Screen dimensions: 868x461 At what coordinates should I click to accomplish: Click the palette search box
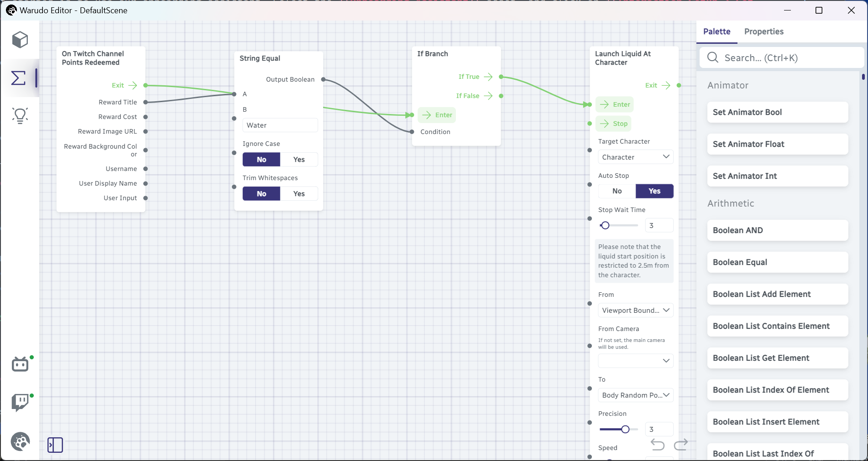781,57
